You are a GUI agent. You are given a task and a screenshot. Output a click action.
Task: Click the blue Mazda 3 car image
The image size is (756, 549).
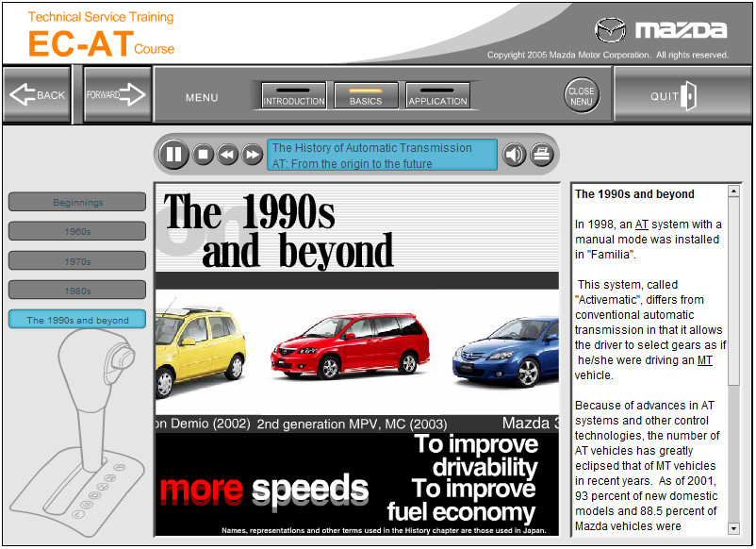coord(506,351)
